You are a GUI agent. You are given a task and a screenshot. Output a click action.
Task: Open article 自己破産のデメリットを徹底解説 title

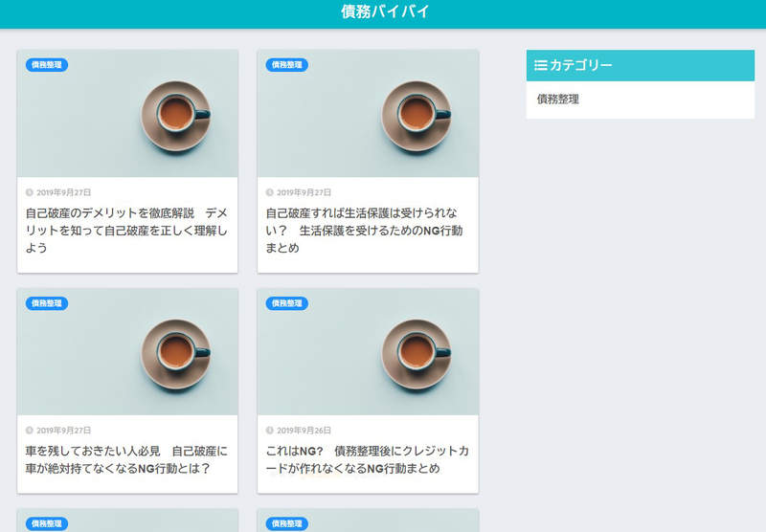pyautogui.click(x=126, y=230)
